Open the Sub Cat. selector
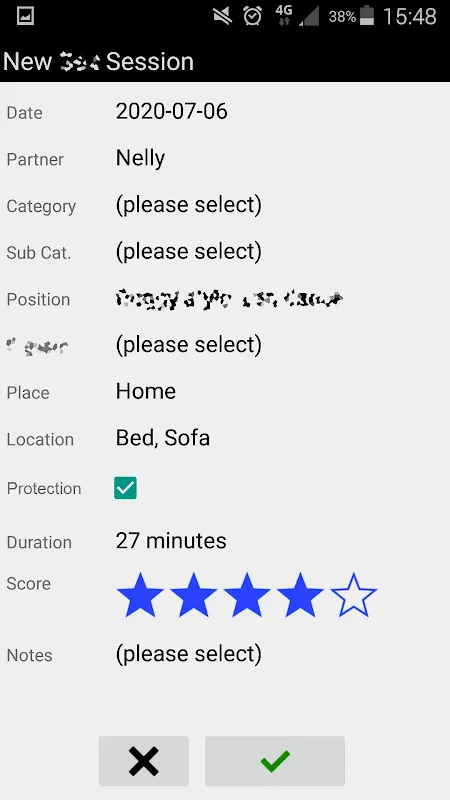 pos(189,252)
